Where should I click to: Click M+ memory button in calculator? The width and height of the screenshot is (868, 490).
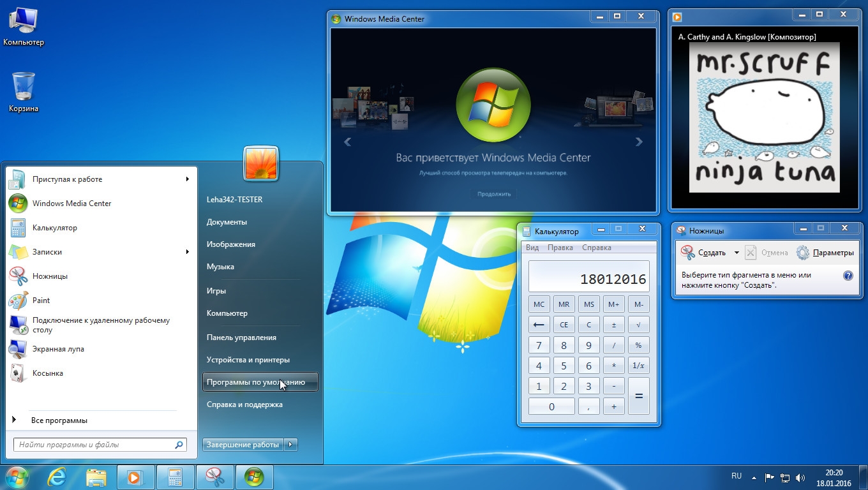pyautogui.click(x=613, y=304)
